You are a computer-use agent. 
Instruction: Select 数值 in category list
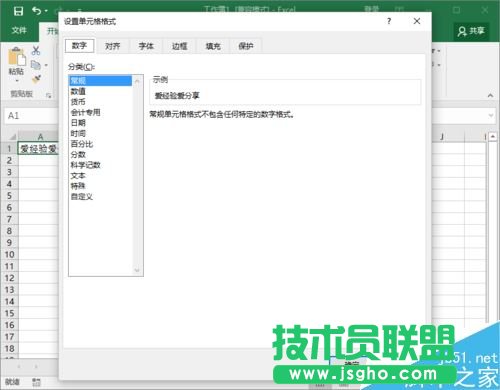click(100, 91)
